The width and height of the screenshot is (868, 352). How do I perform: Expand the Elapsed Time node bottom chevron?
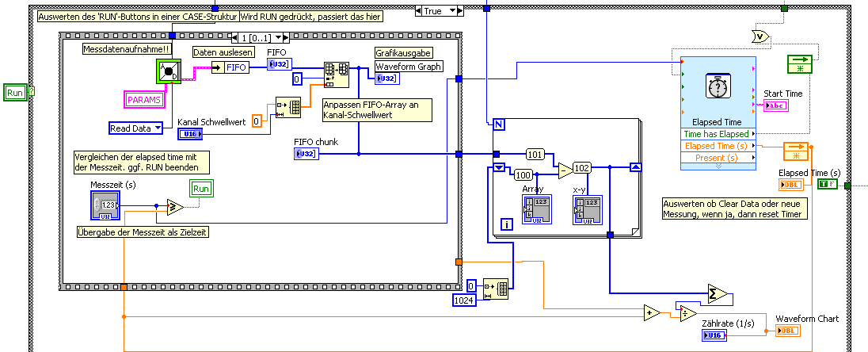(x=718, y=166)
